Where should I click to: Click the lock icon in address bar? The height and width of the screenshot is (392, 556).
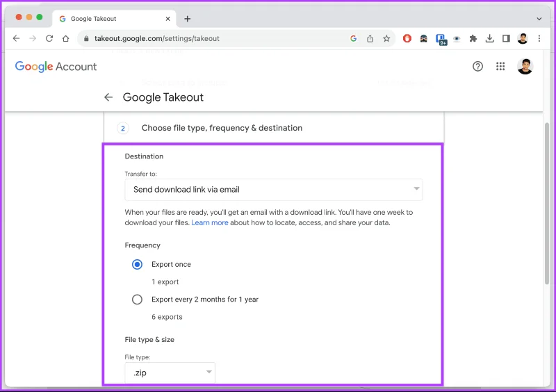[85, 38]
